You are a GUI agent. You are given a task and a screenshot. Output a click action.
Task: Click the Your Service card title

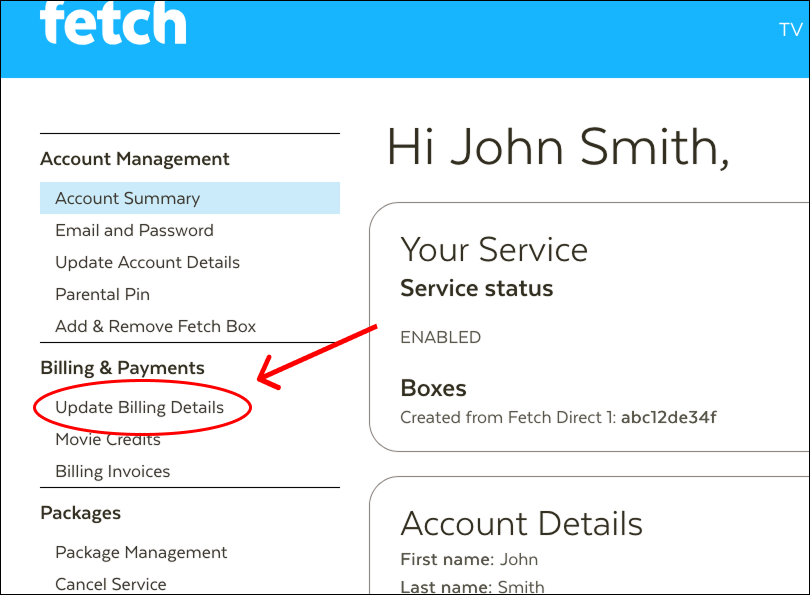[x=494, y=249]
